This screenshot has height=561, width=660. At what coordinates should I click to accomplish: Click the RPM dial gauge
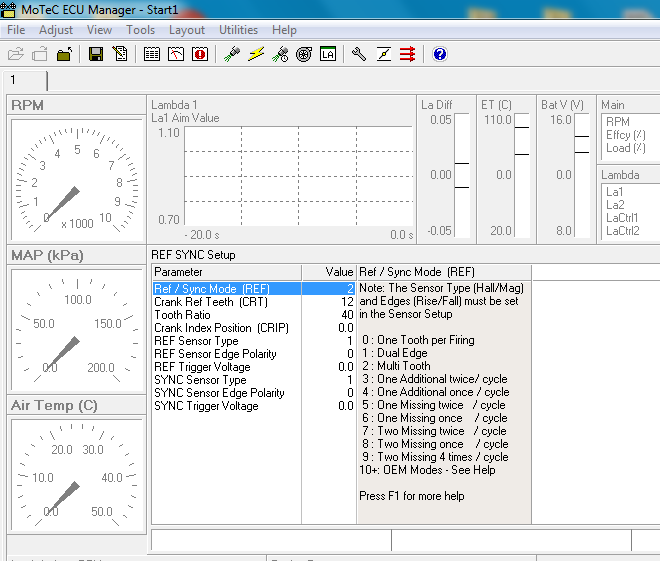77,180
